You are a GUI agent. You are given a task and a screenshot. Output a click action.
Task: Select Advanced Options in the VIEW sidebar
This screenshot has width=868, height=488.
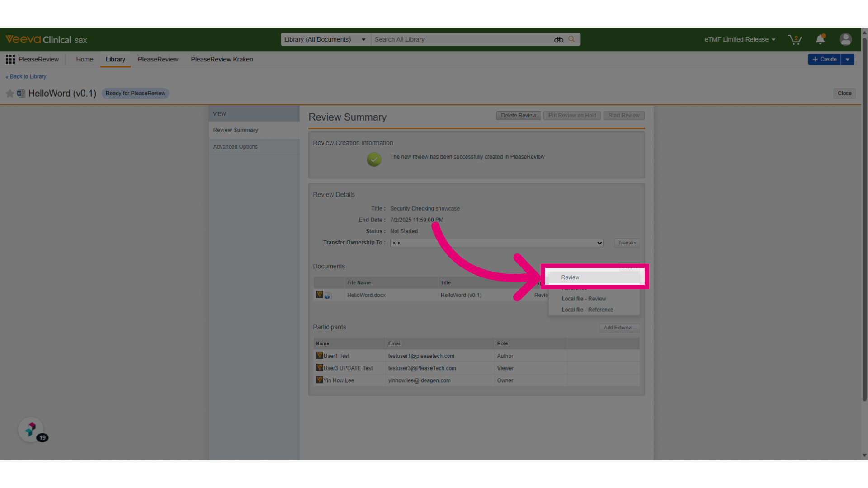(x=254, y=147)
